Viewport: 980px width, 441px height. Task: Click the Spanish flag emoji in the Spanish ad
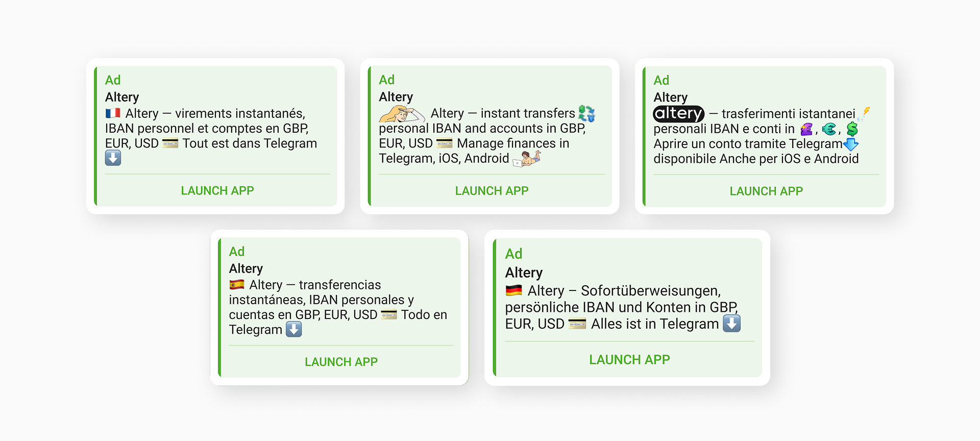click(236, 284)
